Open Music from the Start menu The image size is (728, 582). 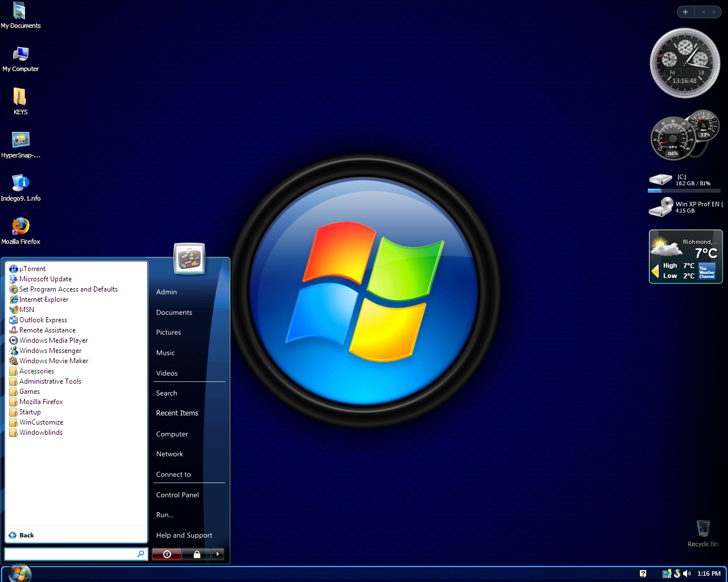(166, 353)
